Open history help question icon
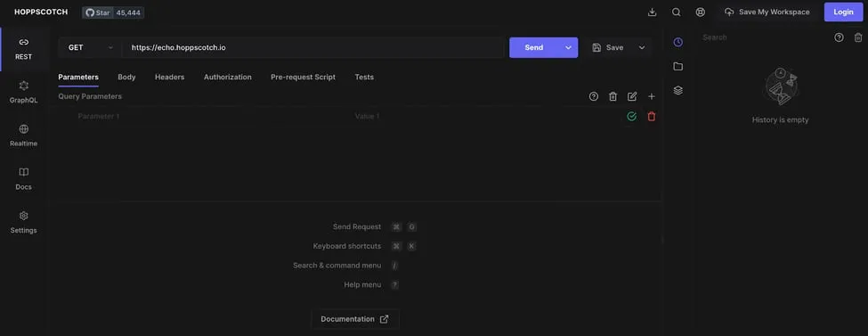 [x=840, y=37]
